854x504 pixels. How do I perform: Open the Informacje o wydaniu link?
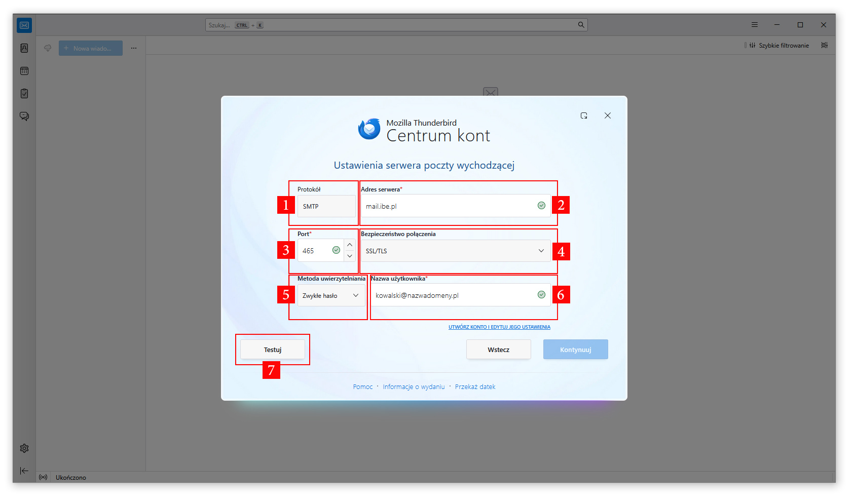coord(414,387)
